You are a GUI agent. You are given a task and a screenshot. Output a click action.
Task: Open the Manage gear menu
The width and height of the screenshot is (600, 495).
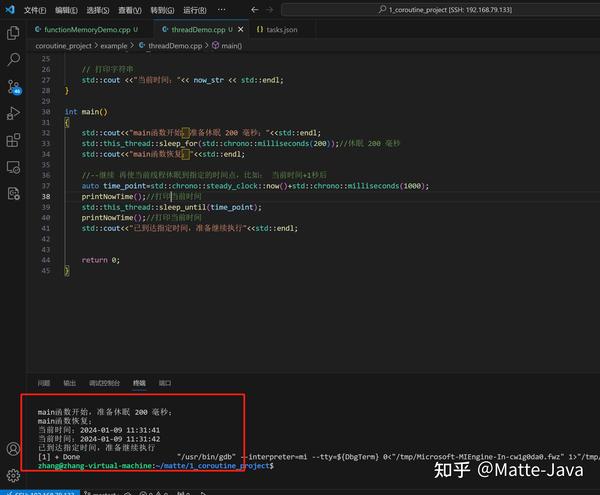[x=13, y=475]
